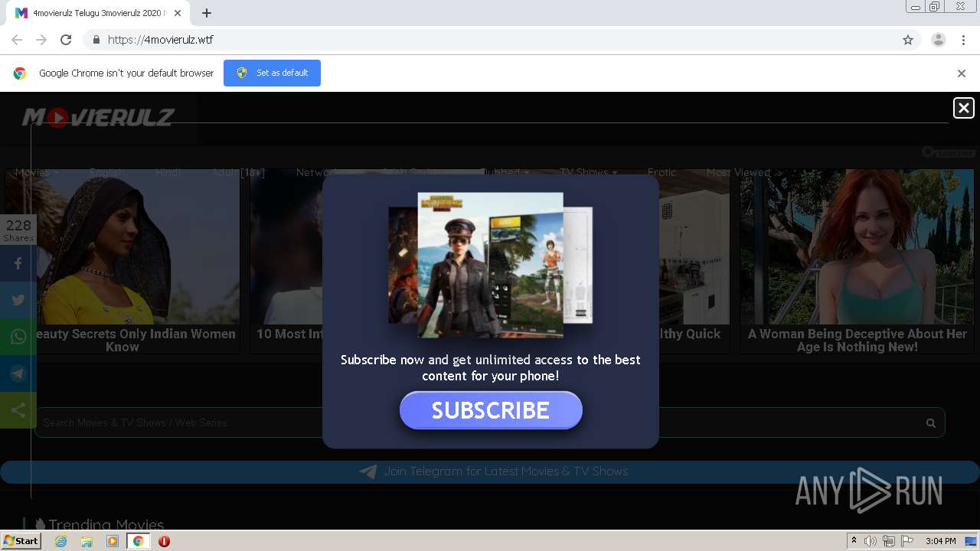Image resolution: width=980 pixels, height=551 pixels.
Task: Bookmark this page with the star
Action: [908, 40]
